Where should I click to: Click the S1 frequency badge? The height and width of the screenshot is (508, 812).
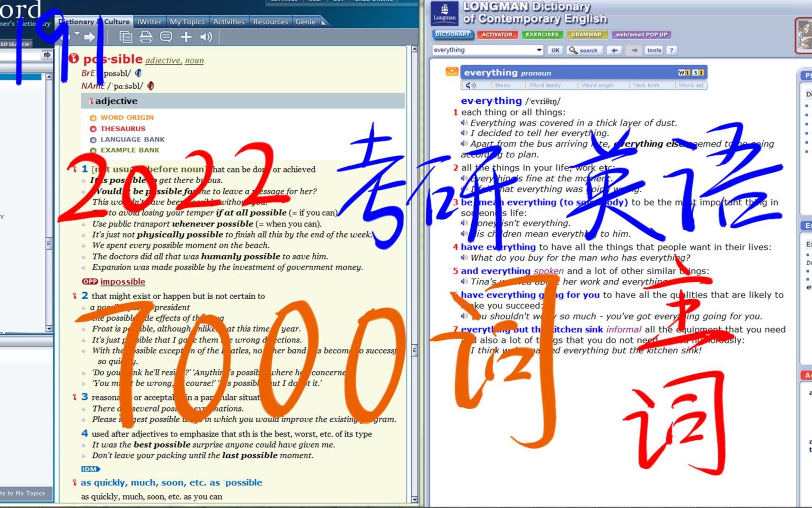pyautogui.click(x=698, y=72)
